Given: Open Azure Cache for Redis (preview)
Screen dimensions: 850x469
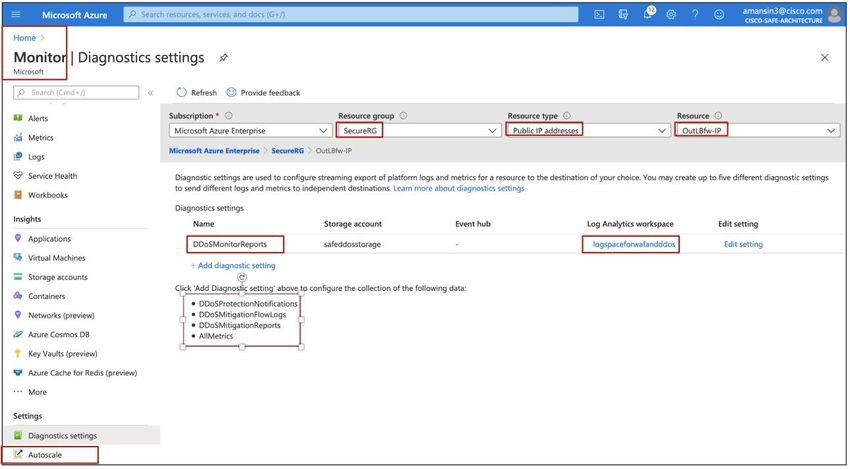Looking at the screenshot, I should click(82, 372).
